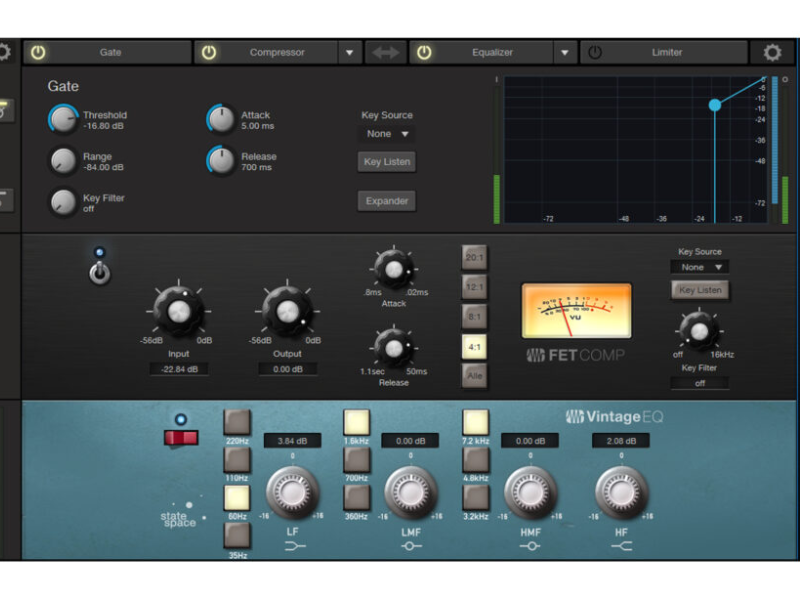Select the 3.2kHz HMF frequency button
800x600 pixels.
click(476, 497)
